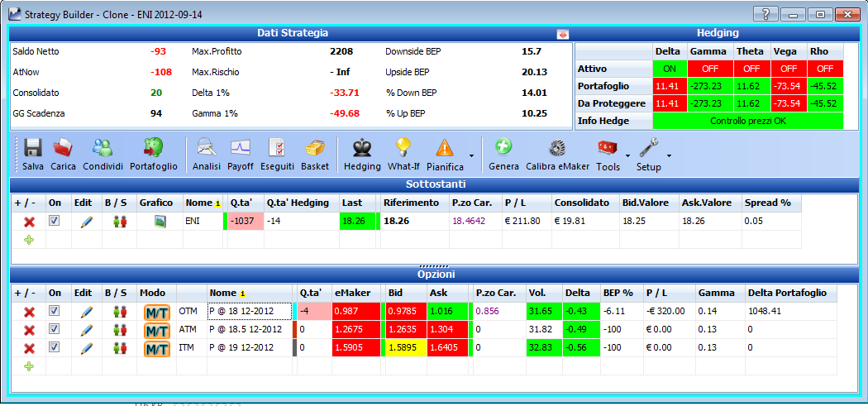Uncheck the On checkbox for ENI

pos(55,221)
